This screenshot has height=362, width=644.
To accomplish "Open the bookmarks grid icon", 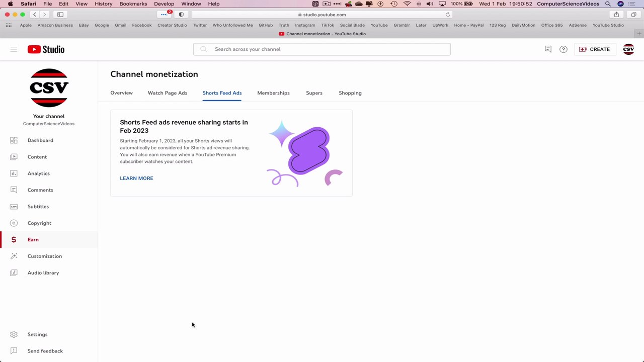I will (9, 25).
